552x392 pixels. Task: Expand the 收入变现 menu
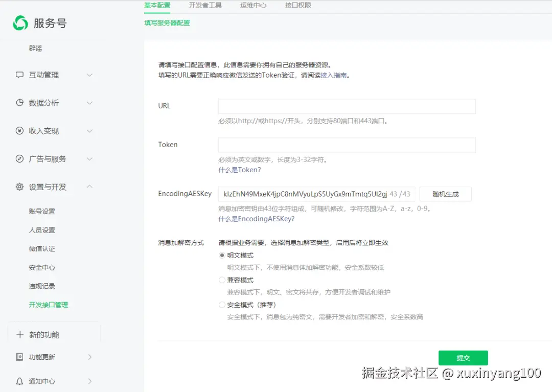tap(90, 131)
